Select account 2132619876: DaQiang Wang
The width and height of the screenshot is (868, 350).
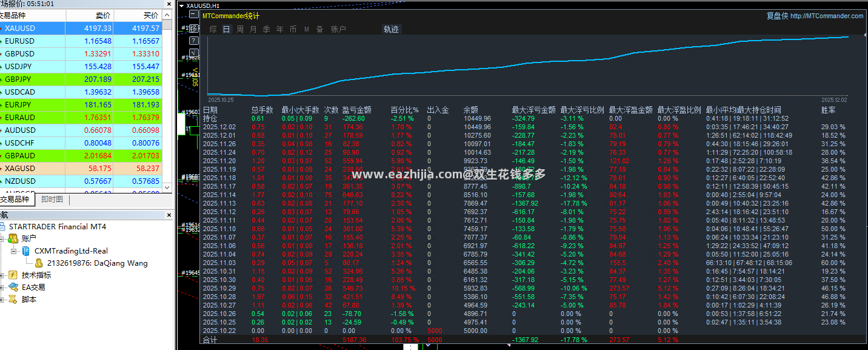coord(98,263)
